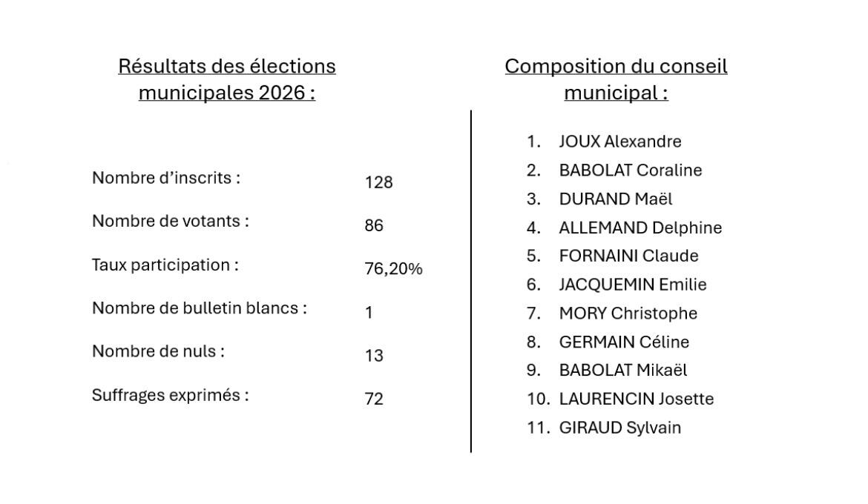This screenshot has height=504, width=868.
Task: Click on BABOLAT Coraline in the list
Action: [x=630, y=170]
